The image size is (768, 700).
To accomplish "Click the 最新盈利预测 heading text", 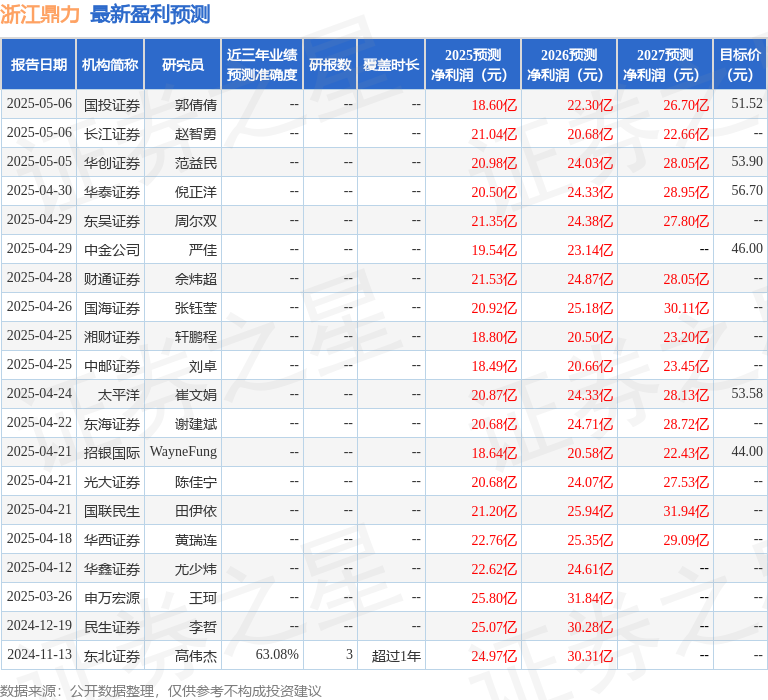I will pyautogui.click(x=150, y=14).
